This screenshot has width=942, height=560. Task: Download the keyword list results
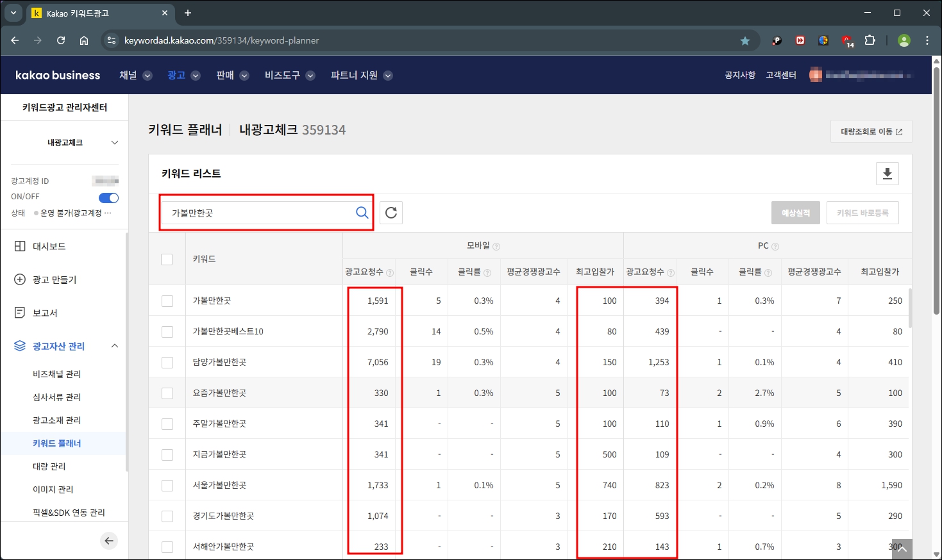tap(887, 173)
